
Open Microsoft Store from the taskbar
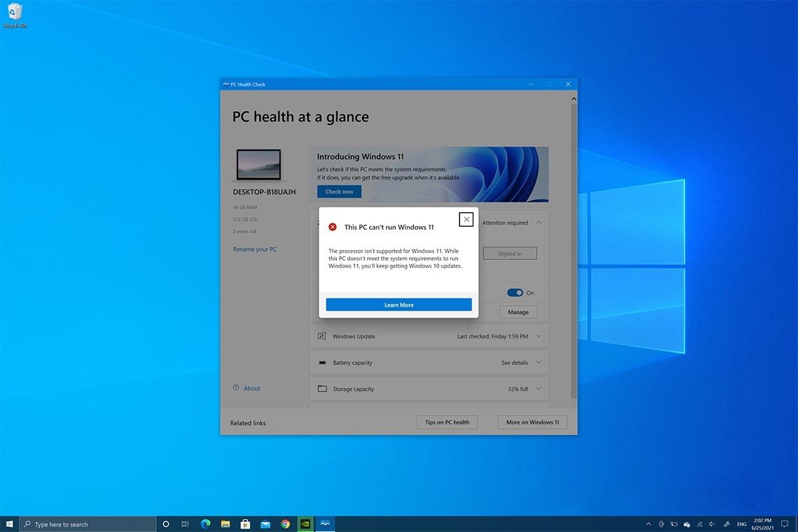click(x=245, y=524)
